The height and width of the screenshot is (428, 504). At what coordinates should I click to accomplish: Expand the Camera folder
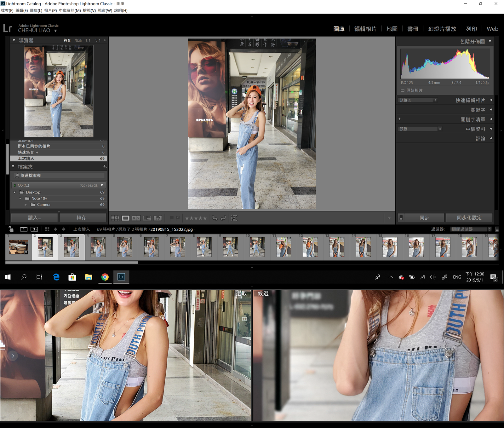26,205
